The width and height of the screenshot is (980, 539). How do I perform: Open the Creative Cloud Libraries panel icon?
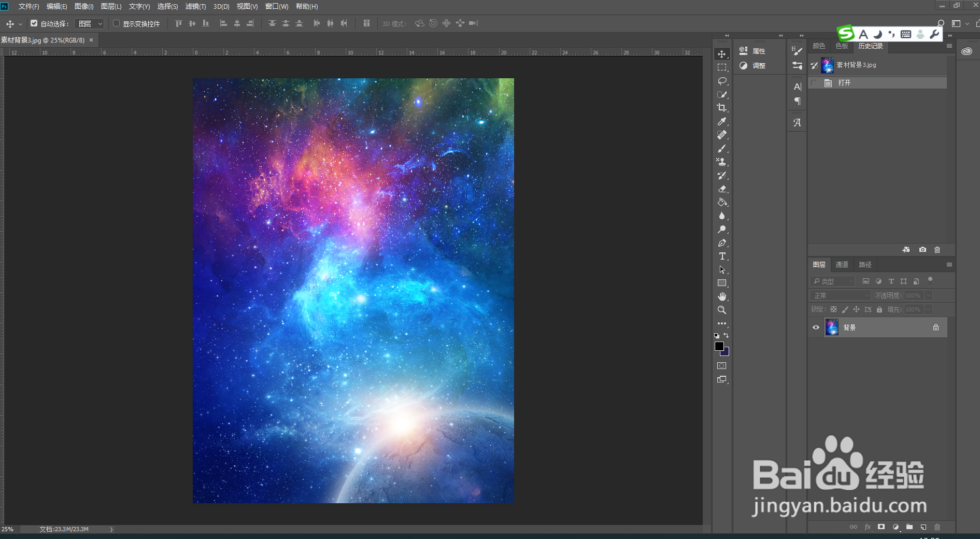click(x=967, y=51)
